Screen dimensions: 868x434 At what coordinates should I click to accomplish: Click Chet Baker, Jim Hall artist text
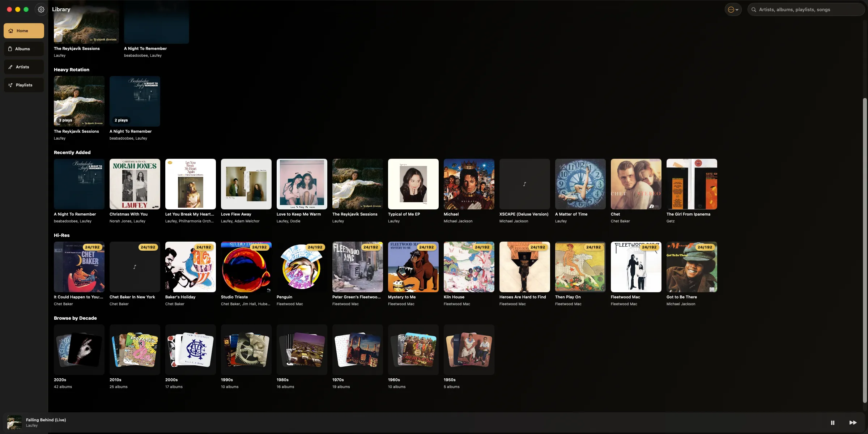pyautogui.click(x=246, y=304)
